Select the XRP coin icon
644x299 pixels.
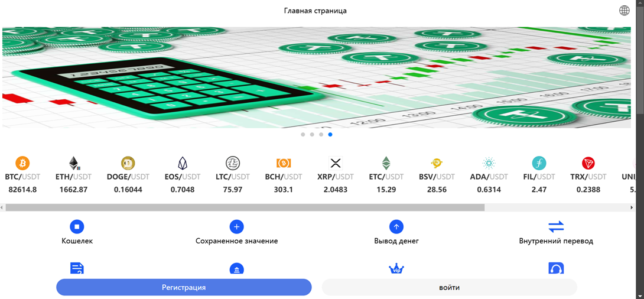coord(336,163)
